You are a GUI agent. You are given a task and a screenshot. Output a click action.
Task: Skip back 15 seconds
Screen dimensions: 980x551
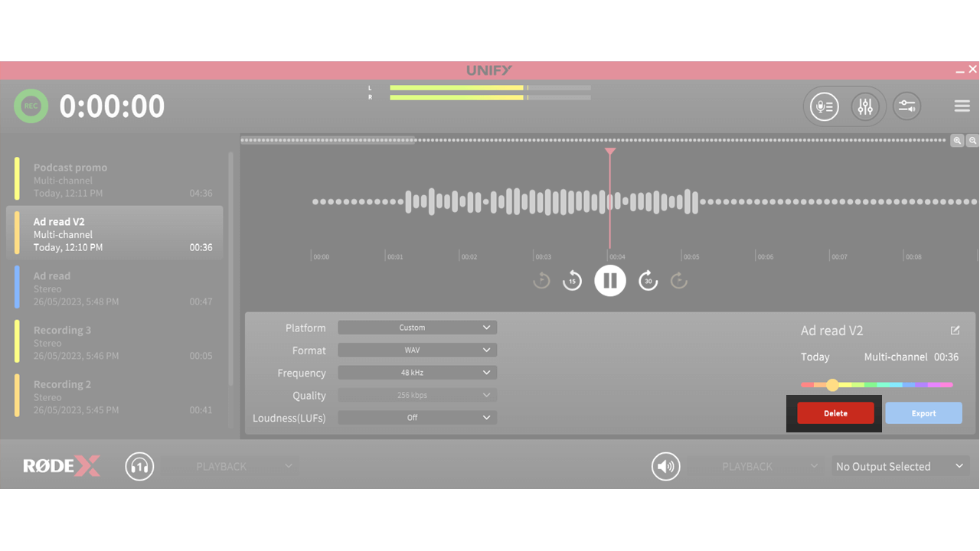click(x=571, y=280)
